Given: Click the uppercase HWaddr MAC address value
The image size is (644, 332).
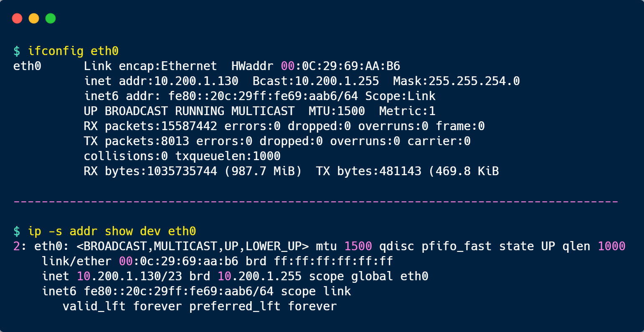Looking at the screenshot, I should (x=340, y=66).
